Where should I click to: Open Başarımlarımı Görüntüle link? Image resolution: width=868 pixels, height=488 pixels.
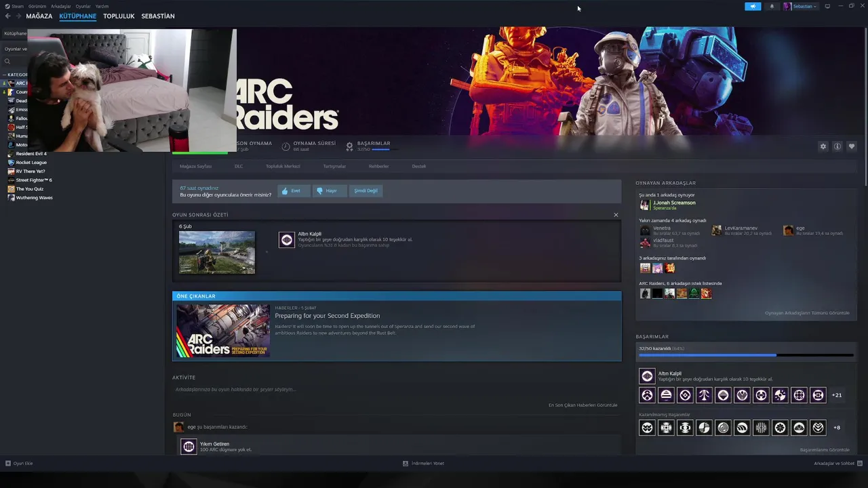click(825, 450)
